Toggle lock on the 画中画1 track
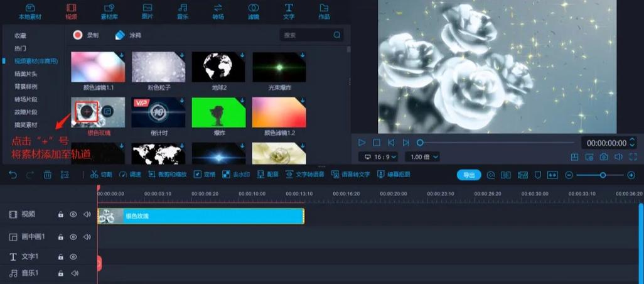The height and width of the screenshot is (284, 644). coord(61,237)
